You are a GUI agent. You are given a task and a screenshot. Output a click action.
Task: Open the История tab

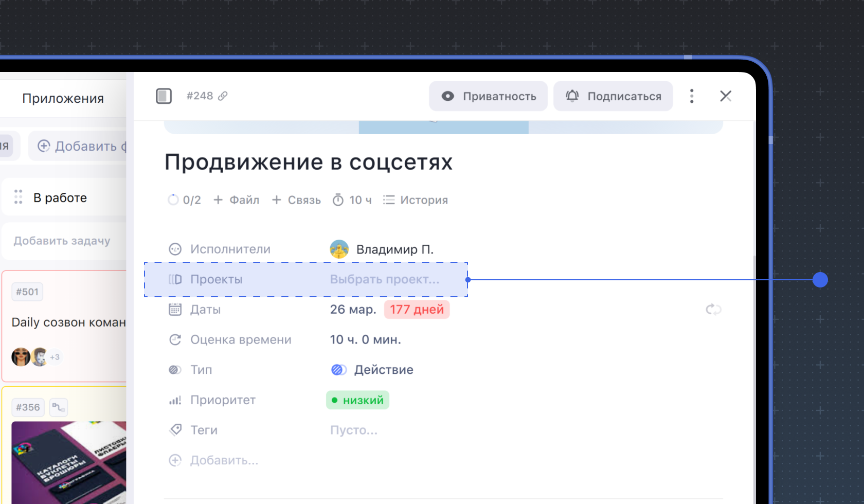click(x=416, y=200)
